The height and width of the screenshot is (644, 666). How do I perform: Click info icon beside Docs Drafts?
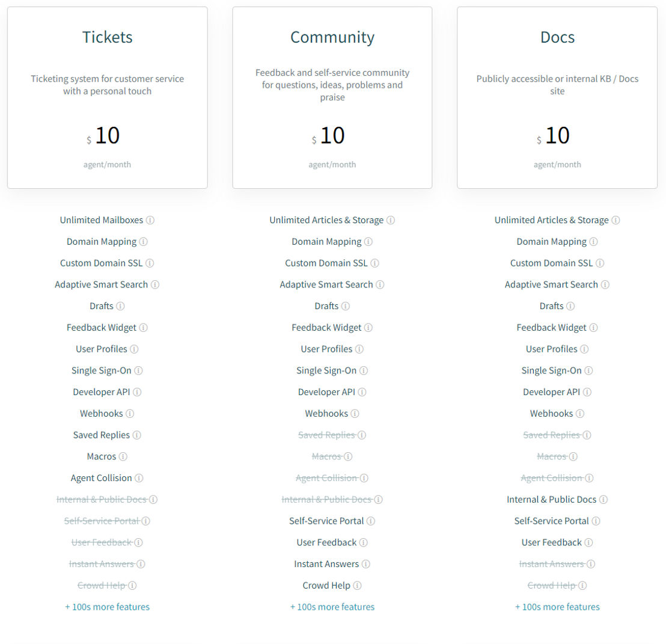tap(570, 306)
